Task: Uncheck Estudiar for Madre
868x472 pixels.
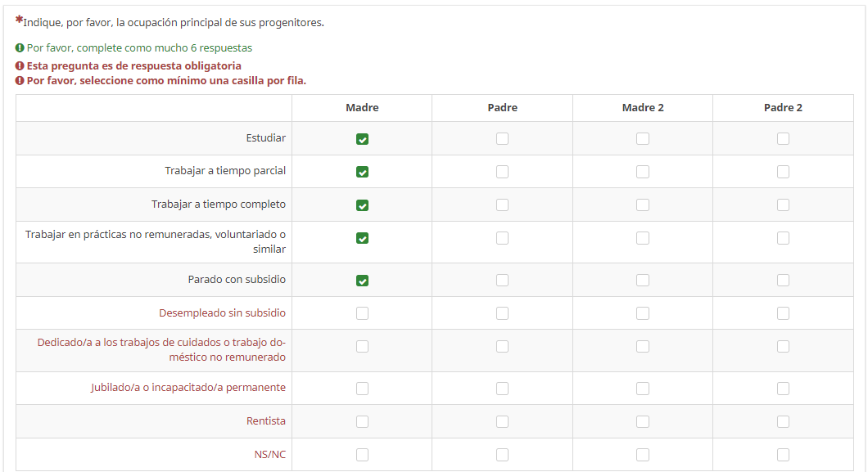Action: (x=362, y=139)
